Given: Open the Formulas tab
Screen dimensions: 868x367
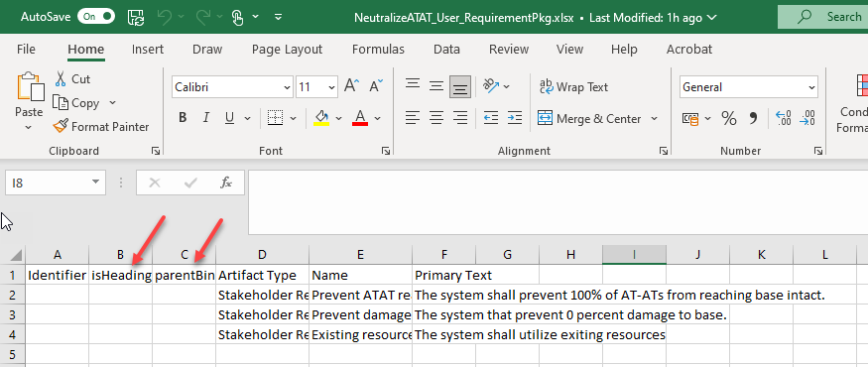Looking at the screenshot, I should pos(378,50).
